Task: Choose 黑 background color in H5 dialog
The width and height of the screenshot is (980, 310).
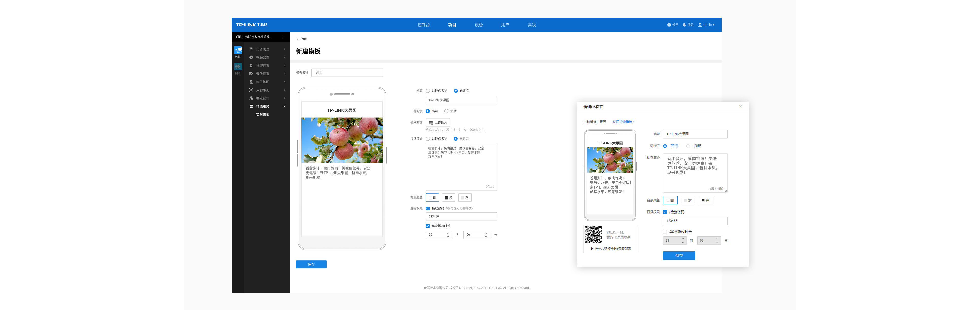Action: [706, 201]
